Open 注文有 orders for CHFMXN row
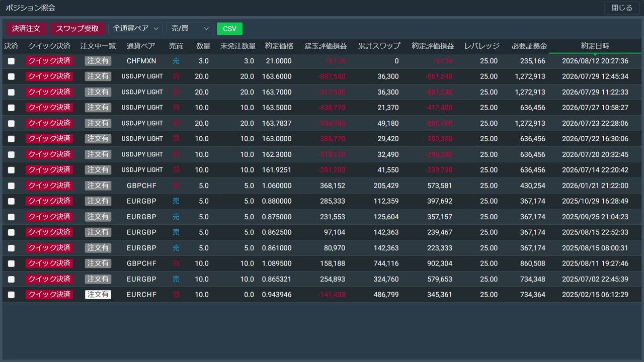The image size is (644, 362). 98,61
